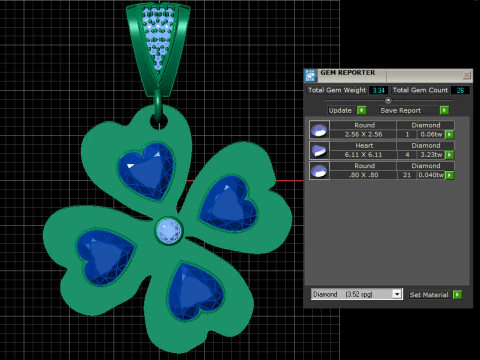Click the Save Report label
The height and width of the screenshot is (360, 480).
point(400,110)
